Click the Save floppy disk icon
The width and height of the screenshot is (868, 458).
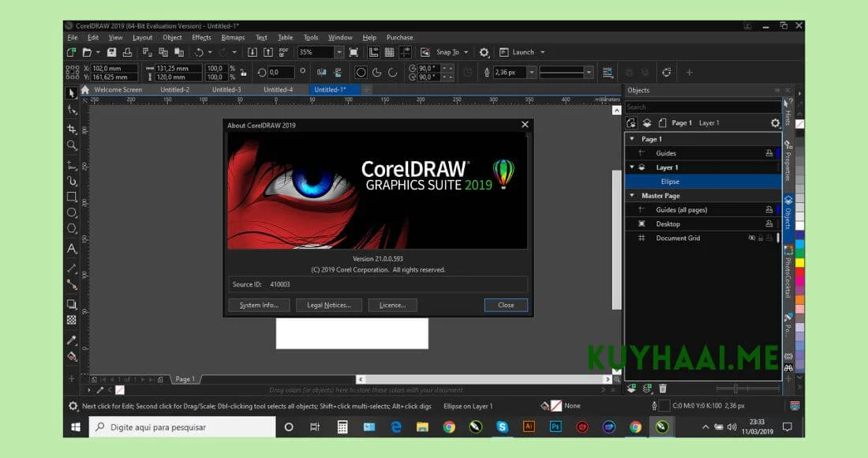[x=111, y=52]
